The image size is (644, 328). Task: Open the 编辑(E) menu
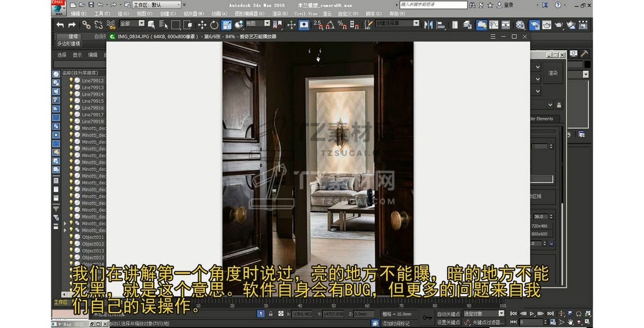pyautogui.click(x=79, y=14)
